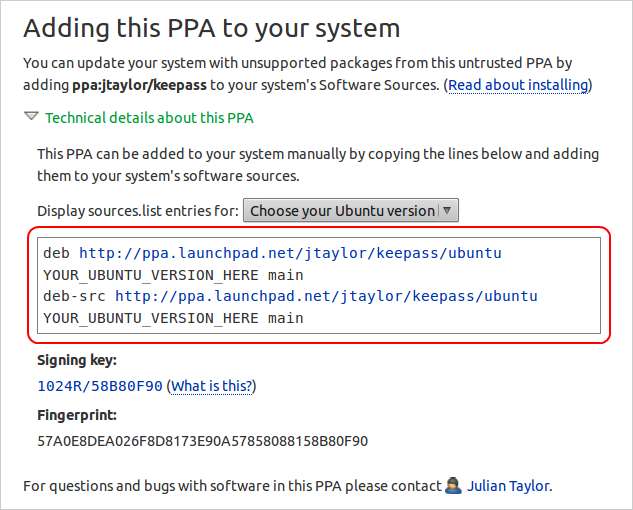Open the Read about installing link
This screenshot has height=510, width=633.
tap(518, 85)
